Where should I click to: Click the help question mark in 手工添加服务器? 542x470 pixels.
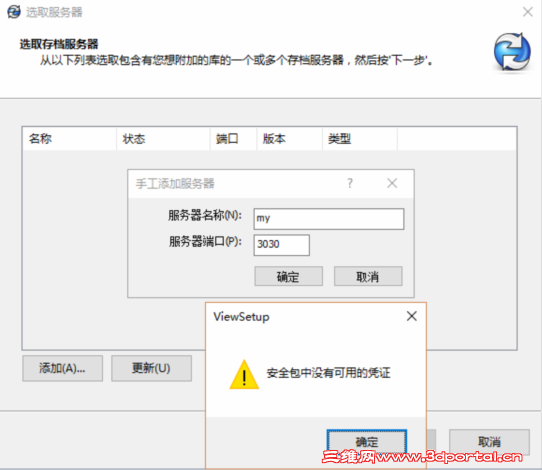click(350, 183)
